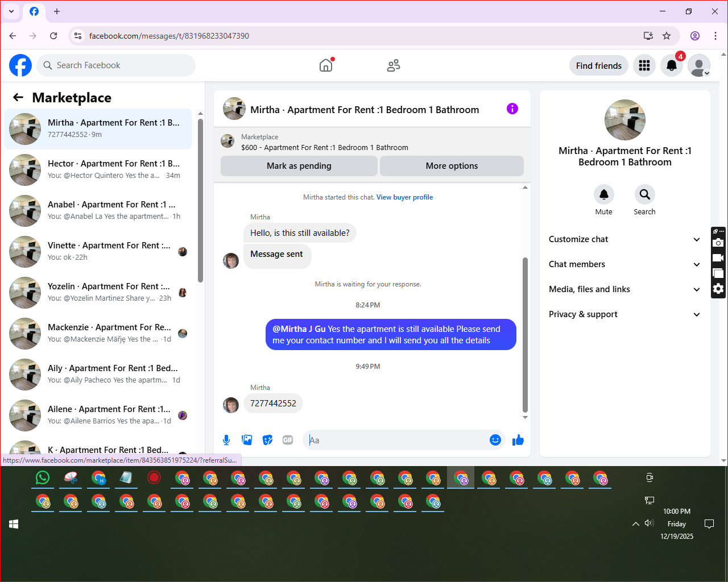Expand the Privacy & support section
The image size is (728, 582).
click(x=624, y=314)
